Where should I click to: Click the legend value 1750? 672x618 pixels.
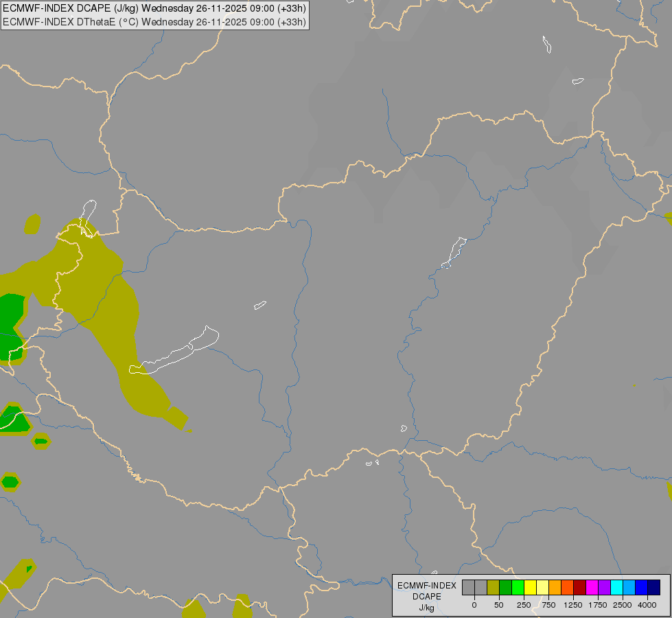[x=598, y=605]
